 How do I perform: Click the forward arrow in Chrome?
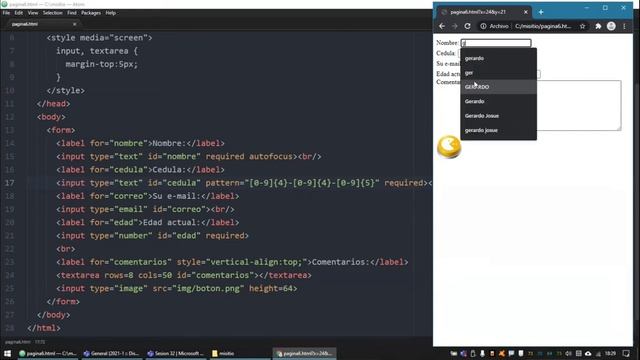(455, 26)
